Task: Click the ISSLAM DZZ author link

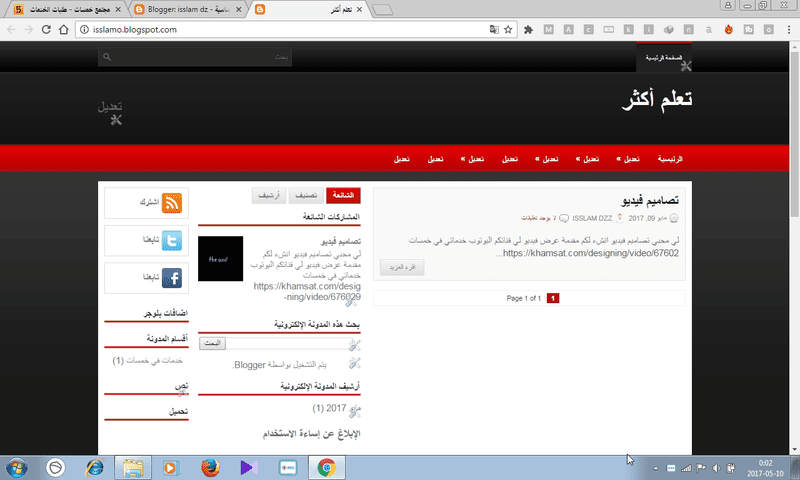Action: click(x=592, y=218)
